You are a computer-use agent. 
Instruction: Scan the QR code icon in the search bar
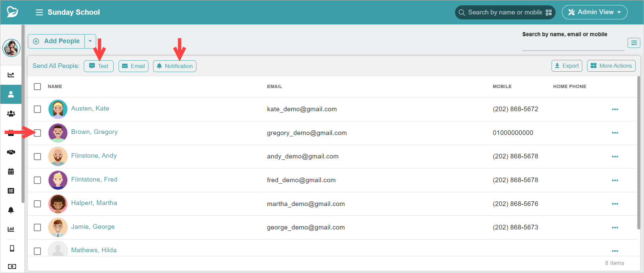click(549, 12)
